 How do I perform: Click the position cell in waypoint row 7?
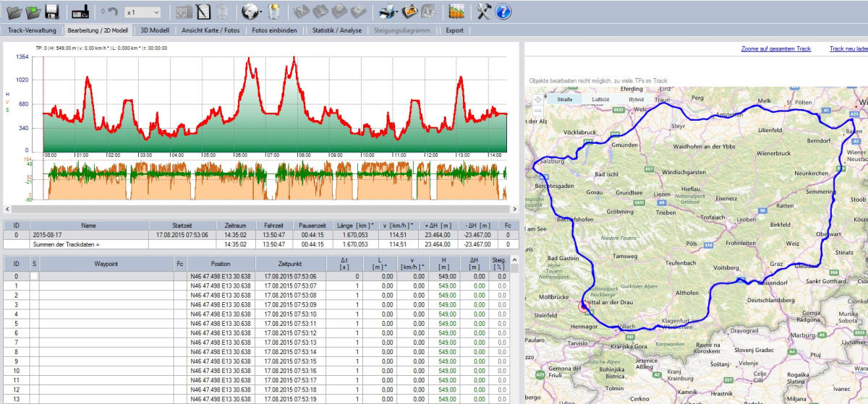click(220, 342)
